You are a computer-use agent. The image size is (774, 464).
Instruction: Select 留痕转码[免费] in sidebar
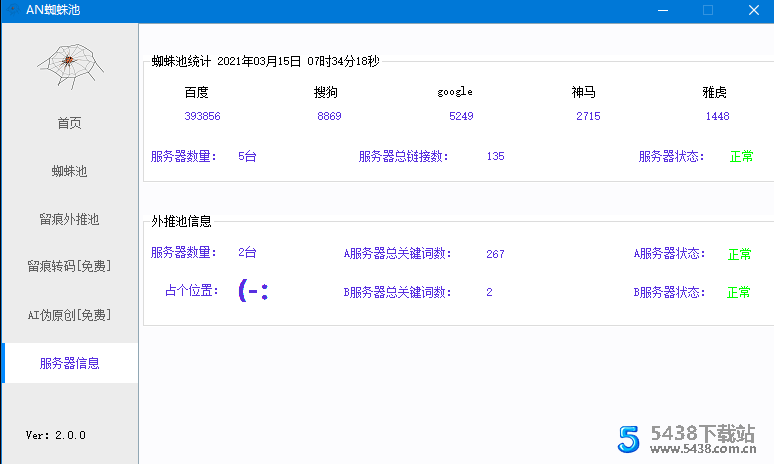coord(69,267)
